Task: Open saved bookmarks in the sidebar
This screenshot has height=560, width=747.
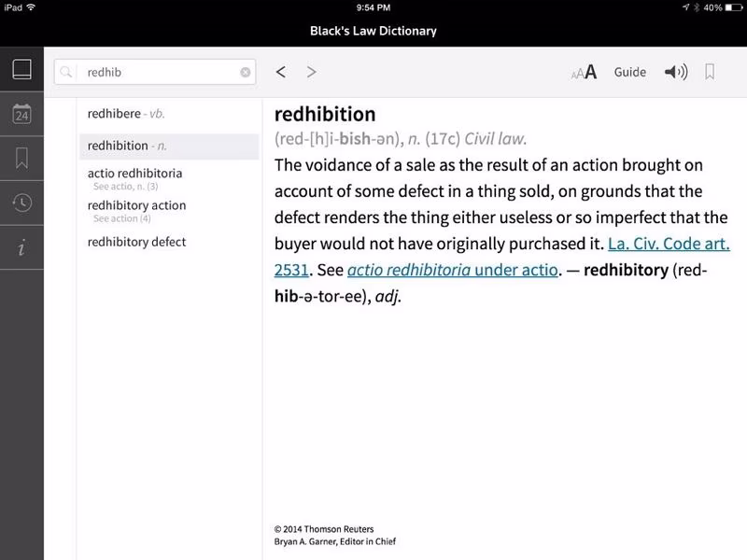Action: (21, 158)
